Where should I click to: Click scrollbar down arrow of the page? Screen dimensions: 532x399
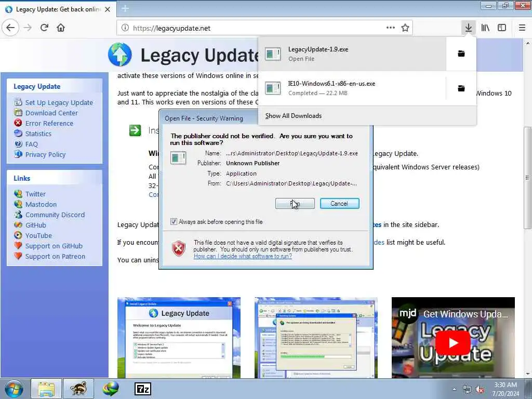click(527, 374)
